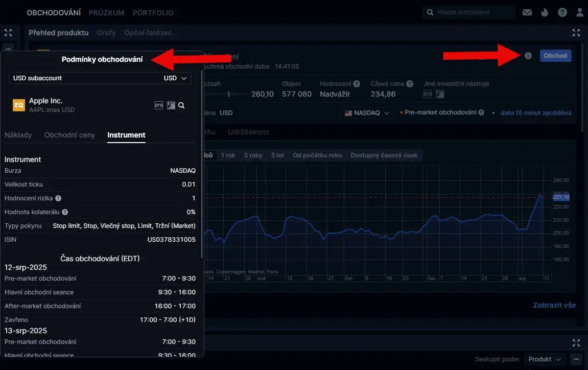Expand the NASDAQ exchange dropdown

[367, 113]
